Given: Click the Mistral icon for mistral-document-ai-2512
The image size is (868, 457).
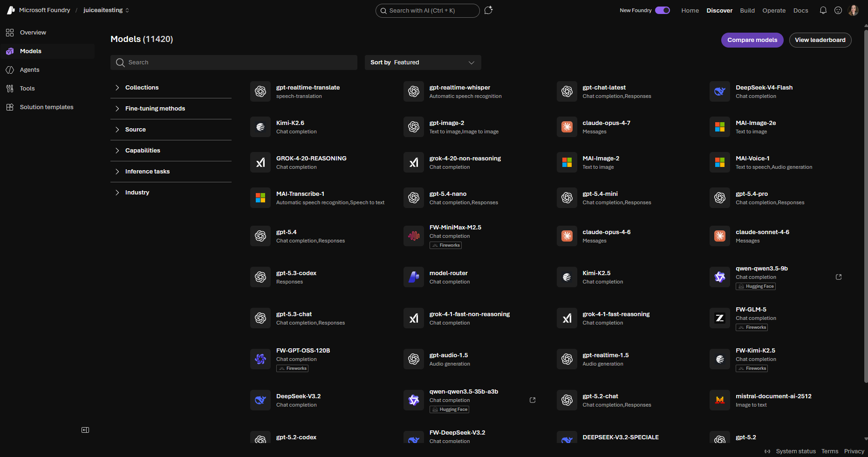Looking at the screenshot, I should (x=720, y=400).
